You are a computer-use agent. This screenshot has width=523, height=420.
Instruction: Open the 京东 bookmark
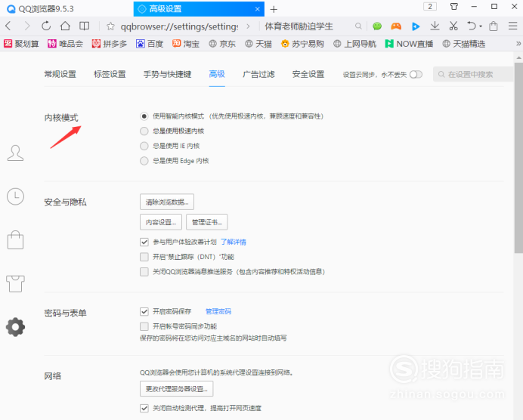(x=222, y=44)
